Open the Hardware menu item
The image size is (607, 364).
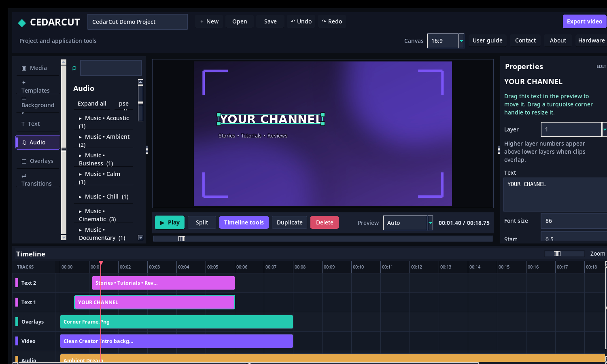[x=591, y=40]
